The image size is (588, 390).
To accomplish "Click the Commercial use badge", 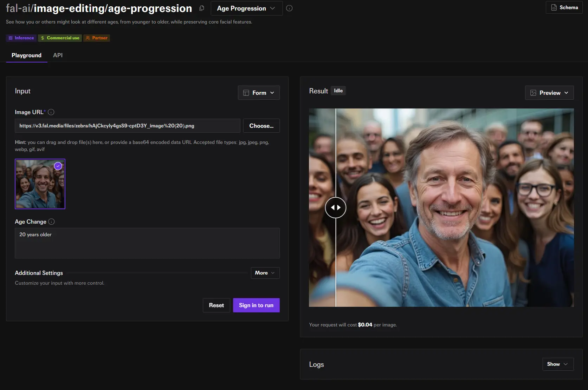I will pyautogui.click(x=60, y=38).
